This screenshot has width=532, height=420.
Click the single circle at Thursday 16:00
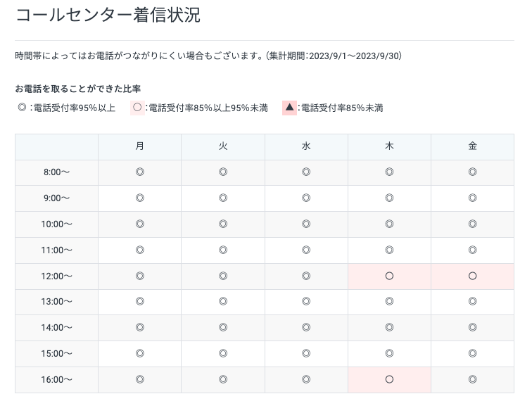[389, 379]
